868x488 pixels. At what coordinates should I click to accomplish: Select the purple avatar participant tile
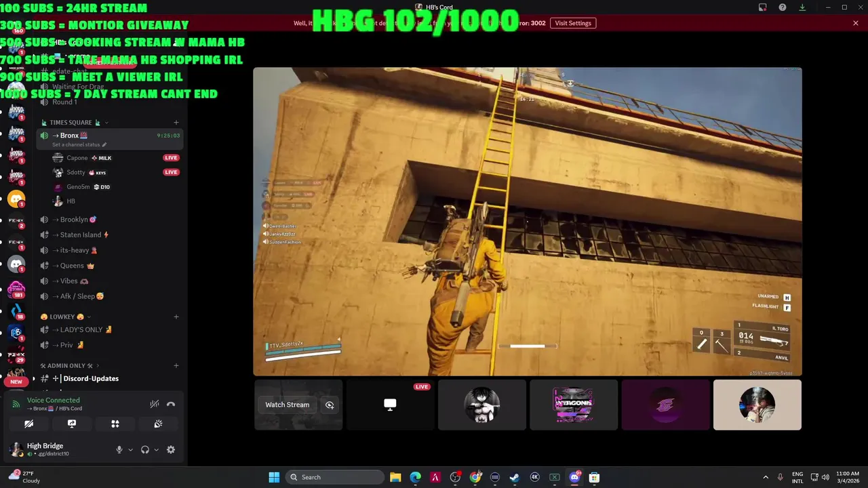pos(665,405)
